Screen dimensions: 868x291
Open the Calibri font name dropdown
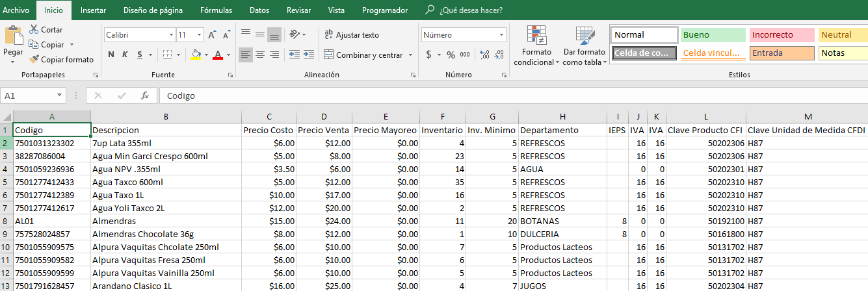click(x=171, y=35)
